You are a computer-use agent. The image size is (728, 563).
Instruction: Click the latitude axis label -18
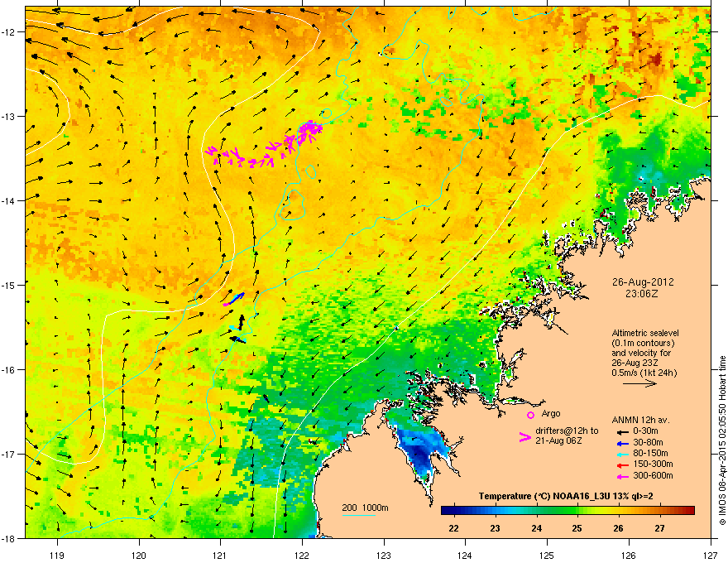tap(8, 538)
